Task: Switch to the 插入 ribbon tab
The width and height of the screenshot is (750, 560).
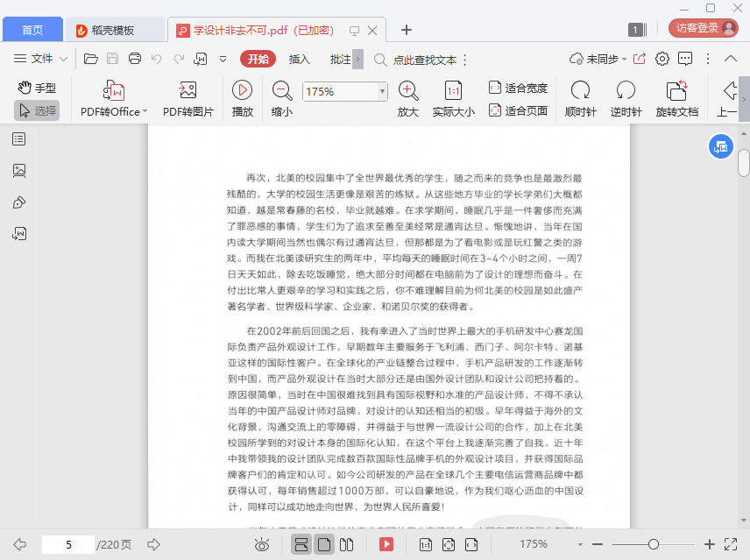Action: click(x=300, y=60)
